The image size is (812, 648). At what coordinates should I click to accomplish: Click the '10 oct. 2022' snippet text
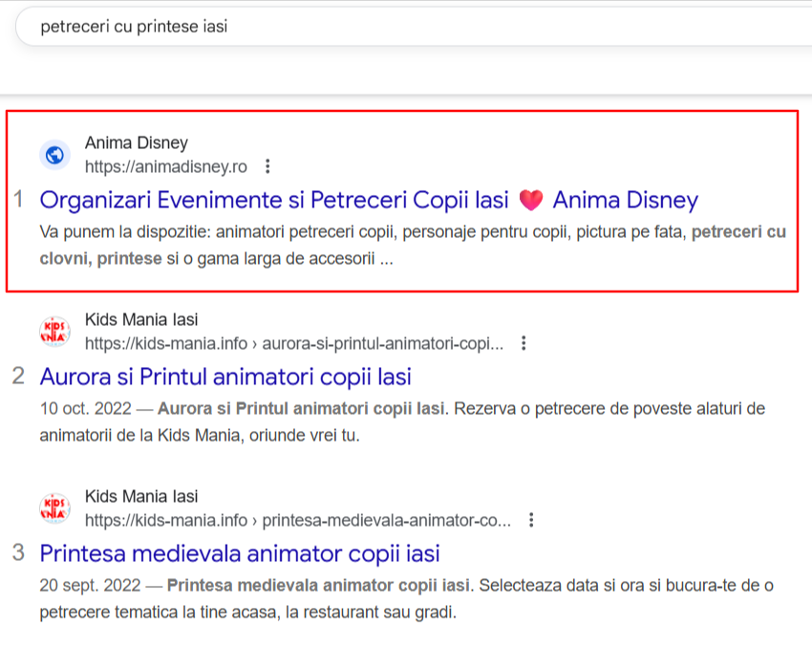tap(85, 409)
